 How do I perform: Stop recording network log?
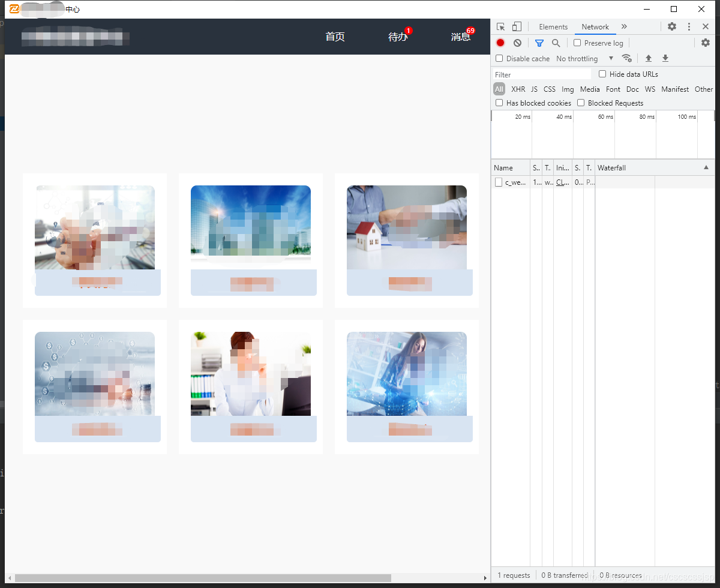pos(500,43)
